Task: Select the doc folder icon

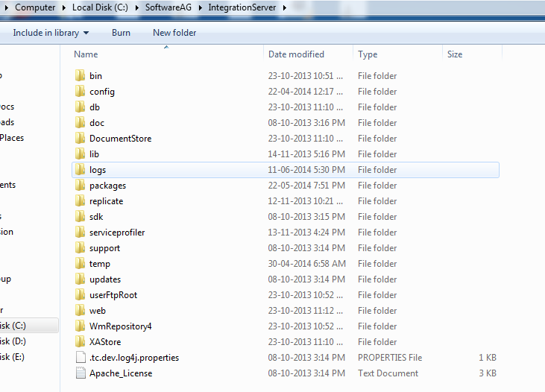Action: coord(80,122)
